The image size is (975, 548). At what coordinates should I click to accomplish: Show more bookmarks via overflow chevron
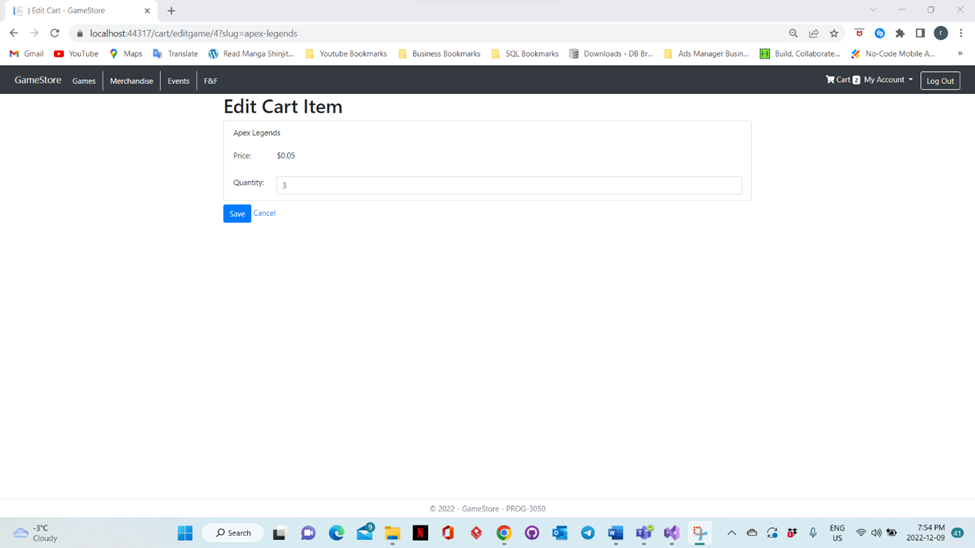coord(960,53)
